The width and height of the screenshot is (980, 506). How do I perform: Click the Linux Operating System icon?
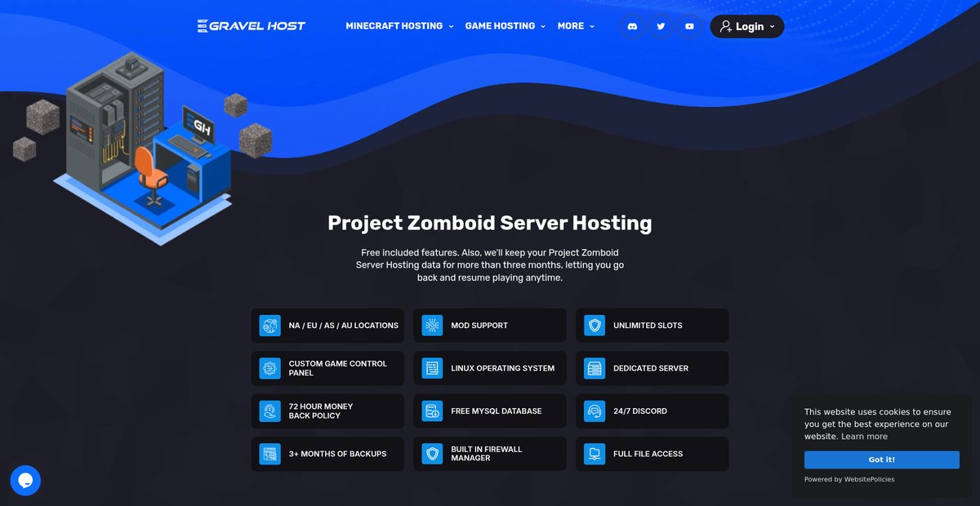click(x=432, y=369)
